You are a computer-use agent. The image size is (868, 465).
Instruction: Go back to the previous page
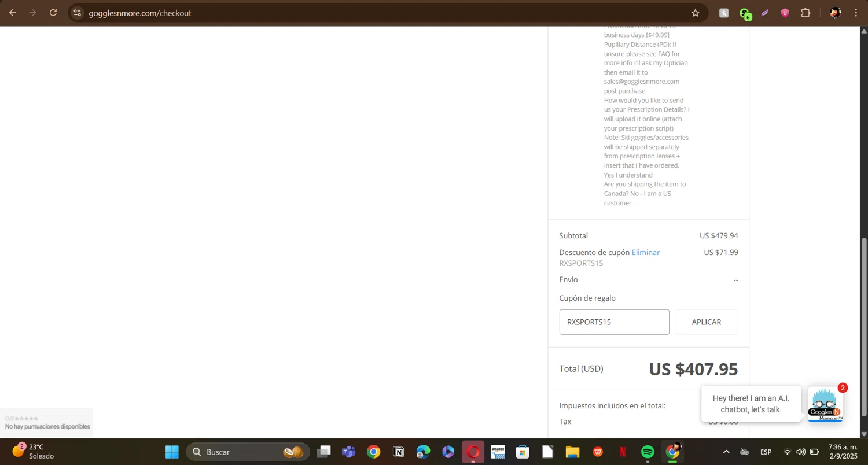[x=13, y=13]
